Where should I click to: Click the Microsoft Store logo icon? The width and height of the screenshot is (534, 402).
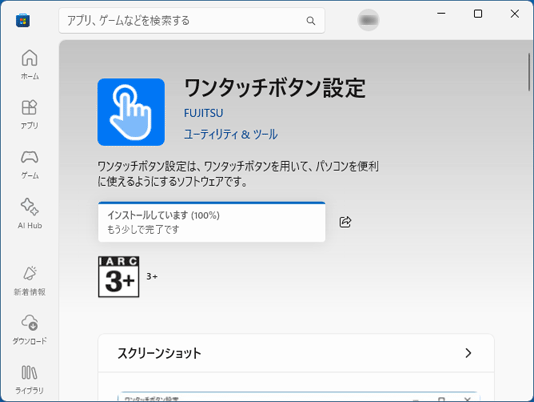23,20
